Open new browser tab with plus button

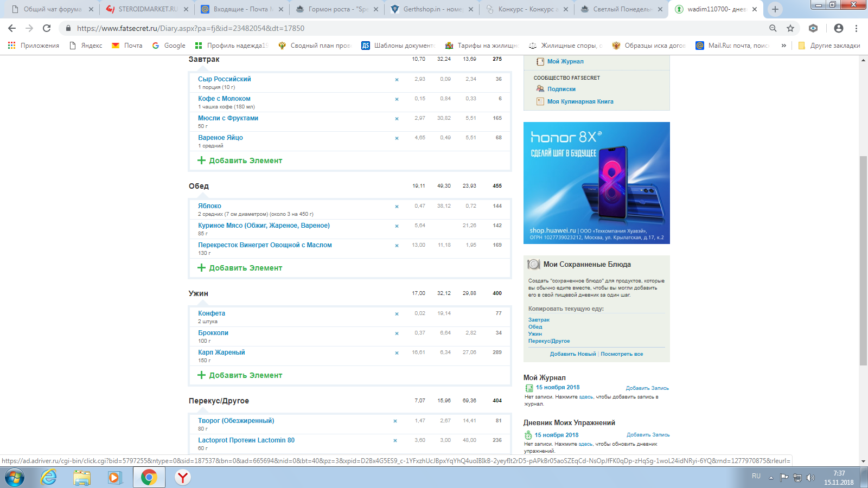[775, 9]
